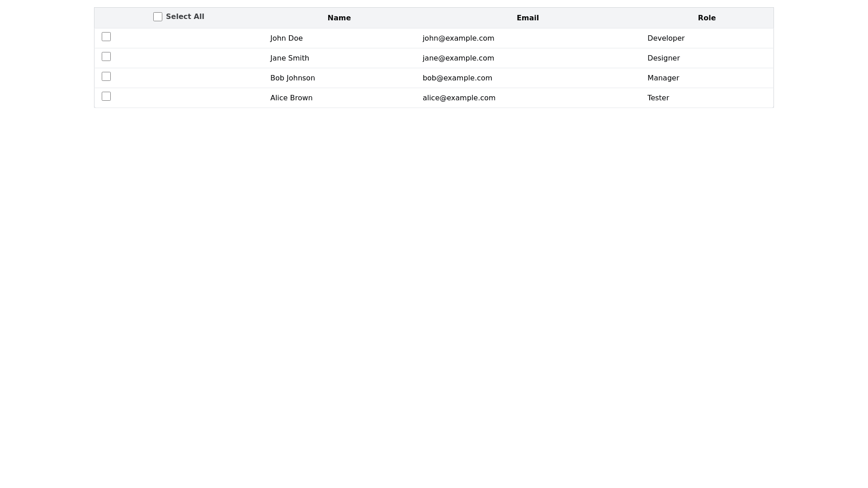The width and height of the screenshot is (868, 488).
Task: Click the John Doe name cell
Action: click(287, 38)
